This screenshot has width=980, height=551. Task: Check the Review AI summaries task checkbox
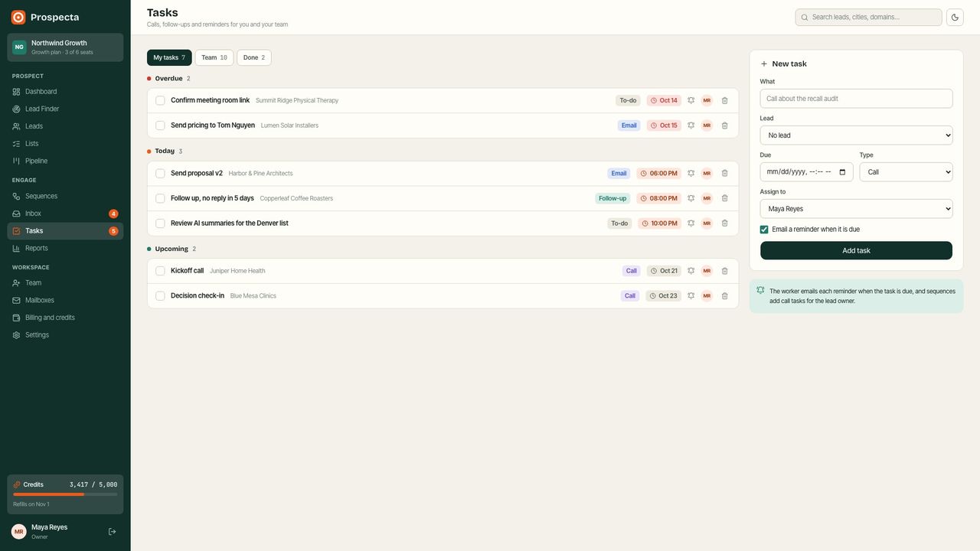point(160,223)
